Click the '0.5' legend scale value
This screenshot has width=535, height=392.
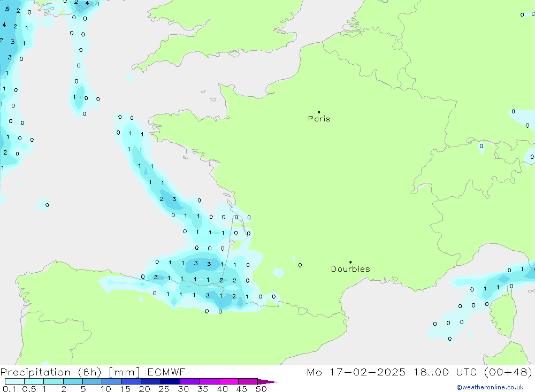pyautogui.click(x=29, y=389)
